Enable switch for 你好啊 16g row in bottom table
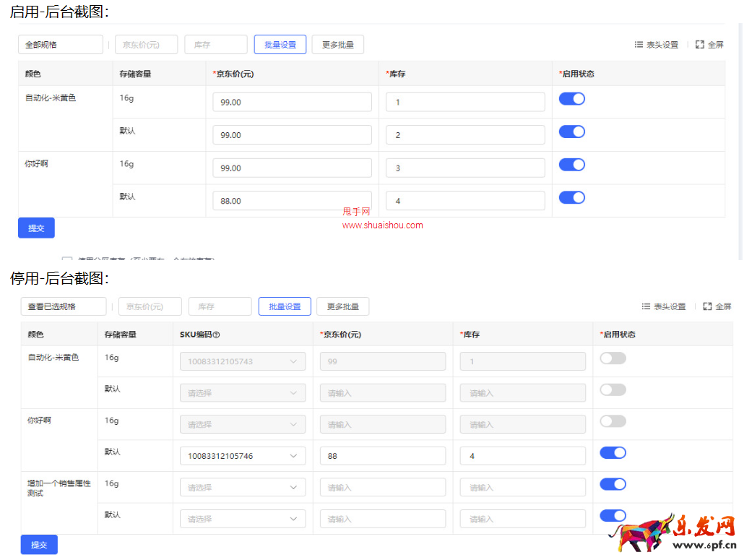The image size is (744, 560). [613, 421]
